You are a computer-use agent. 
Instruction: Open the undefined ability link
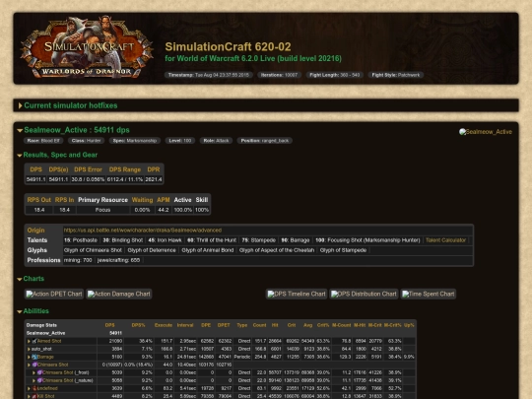click(x=47, y=388)
